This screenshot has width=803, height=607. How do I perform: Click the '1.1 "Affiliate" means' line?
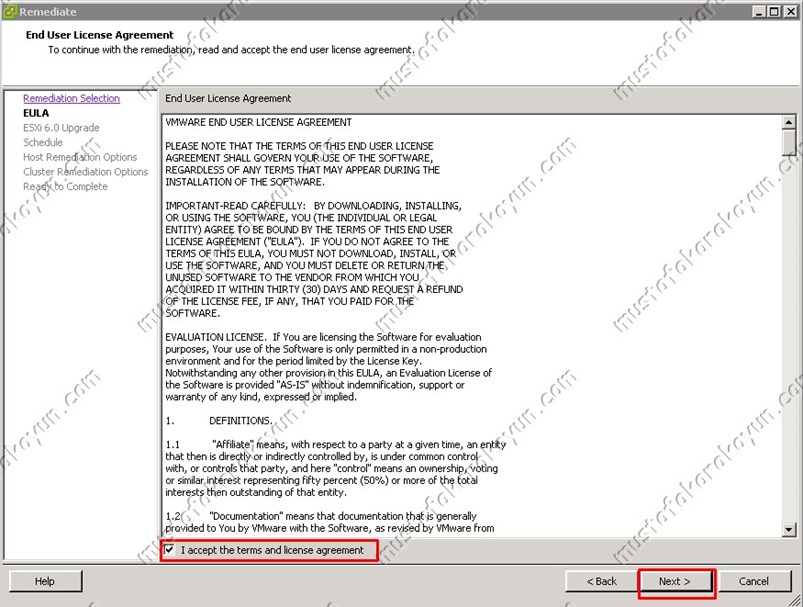[x=335, y=445]
